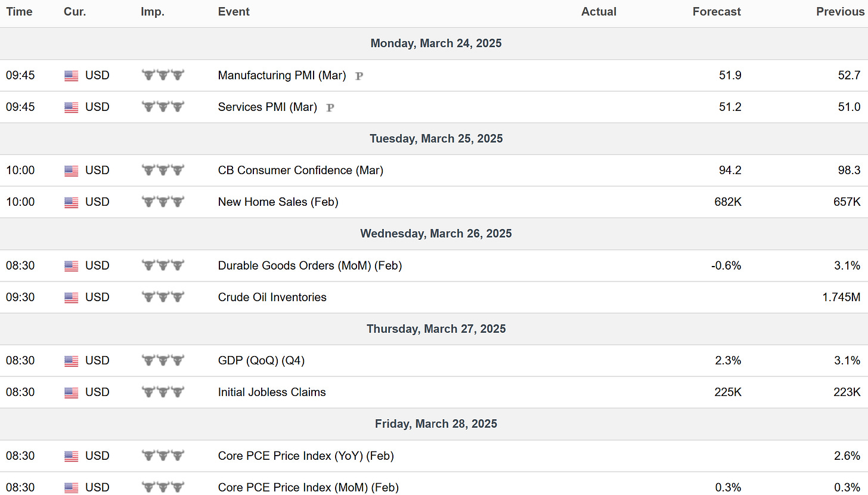Click bull importance icons for Initial Jobless Claims
The height and width of the screenshot is (495, 868).
point(163,392)
